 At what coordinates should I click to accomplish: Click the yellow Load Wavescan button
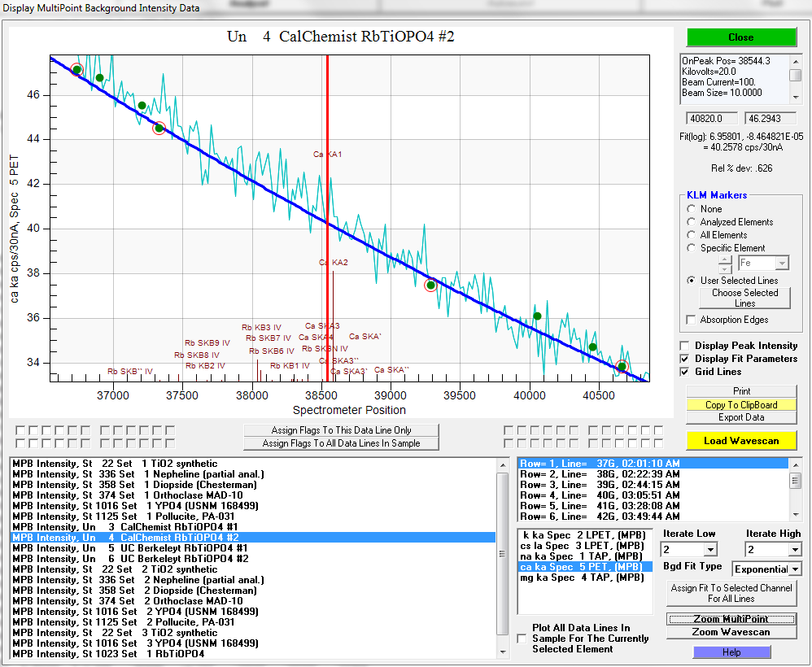[x=740, y=441]
